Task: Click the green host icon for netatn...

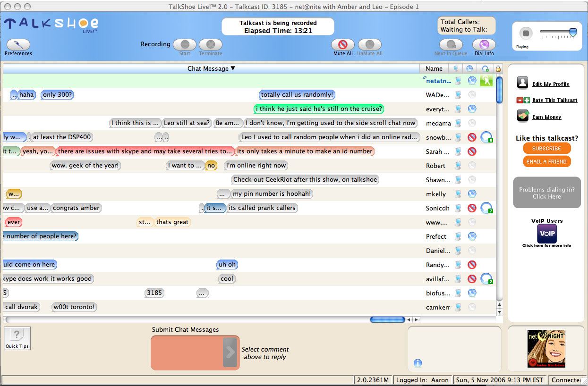Action: (486, 80)
